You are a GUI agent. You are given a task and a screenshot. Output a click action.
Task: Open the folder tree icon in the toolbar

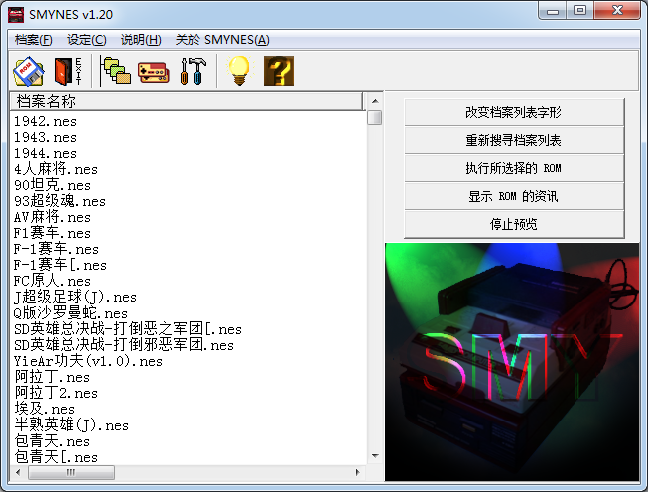coord(117,71)
